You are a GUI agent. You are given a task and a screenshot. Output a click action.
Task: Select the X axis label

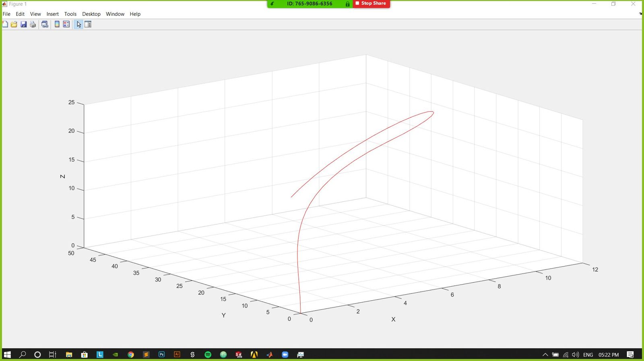(393, 319)
